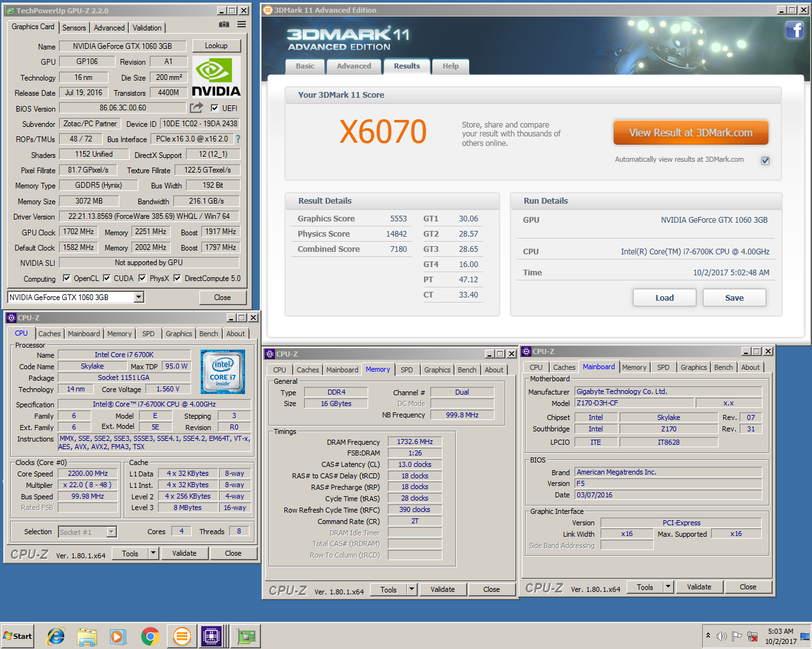Open the Bench tab in CPU-Z Mainboard window
The image size is (812, 649).
[723, 367]
